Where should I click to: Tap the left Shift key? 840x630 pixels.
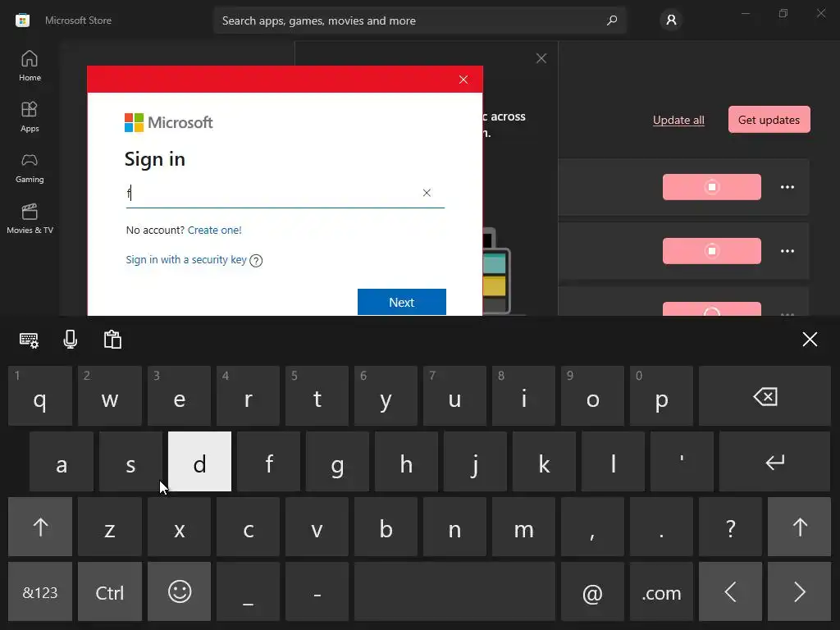coord(40,527)
